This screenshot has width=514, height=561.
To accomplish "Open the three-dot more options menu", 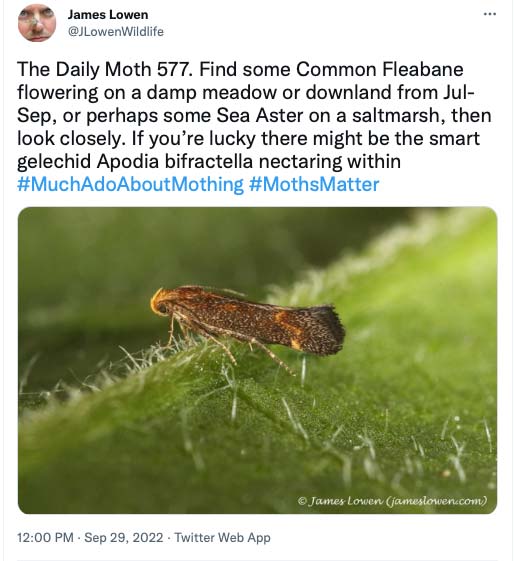I will 489,14.
